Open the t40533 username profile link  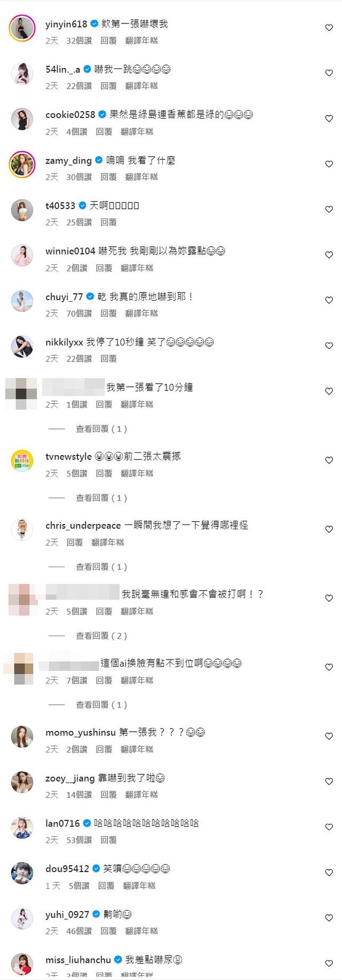pos(60,206)
